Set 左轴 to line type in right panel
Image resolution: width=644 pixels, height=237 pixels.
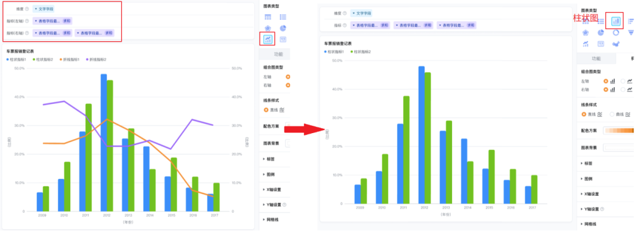click(x=626, y=81)
